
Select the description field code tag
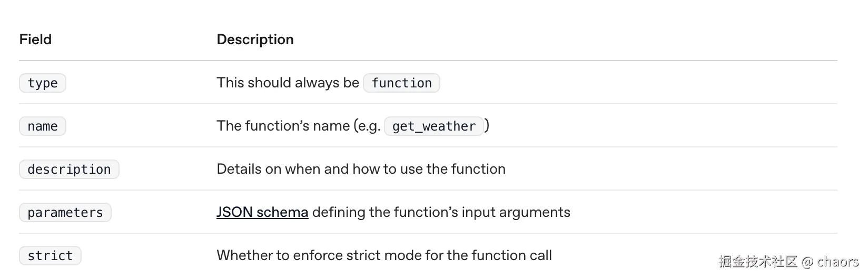69,170
